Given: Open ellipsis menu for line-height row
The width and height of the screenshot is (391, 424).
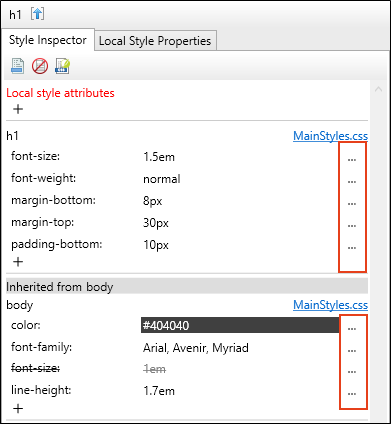Looking at the screenshot, I should click(352, 394).
